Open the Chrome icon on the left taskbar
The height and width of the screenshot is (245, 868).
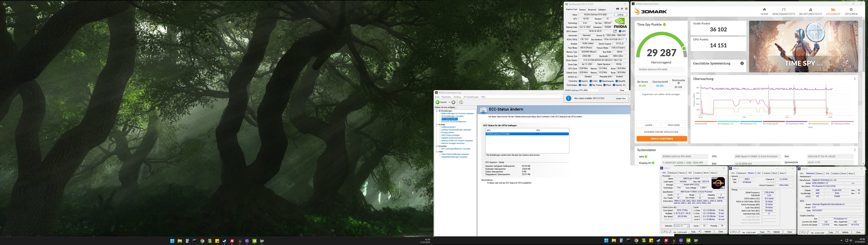click(202, 241)
